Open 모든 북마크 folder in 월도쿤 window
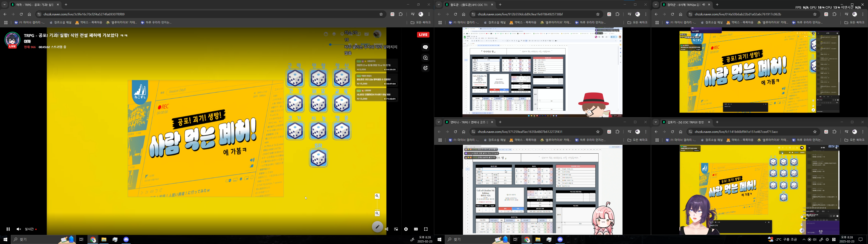The height and width of the screenshot is (244, 868). [637, 23]
